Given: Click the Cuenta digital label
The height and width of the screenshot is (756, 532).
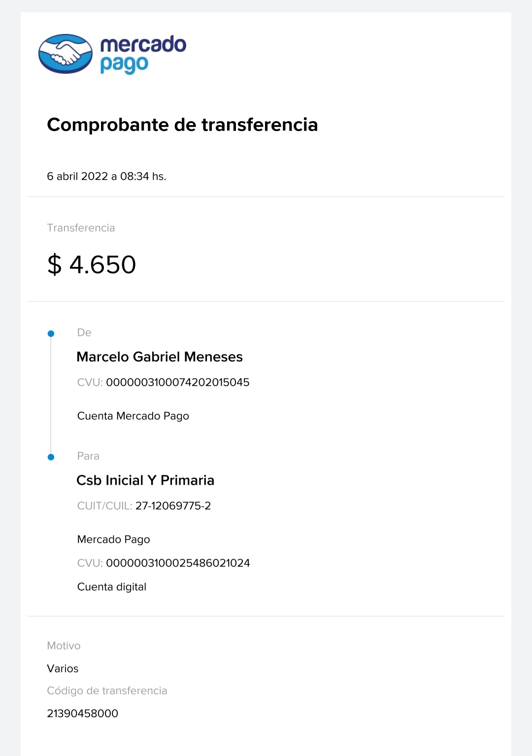Looking at the screenshot, I should point(112,587).
